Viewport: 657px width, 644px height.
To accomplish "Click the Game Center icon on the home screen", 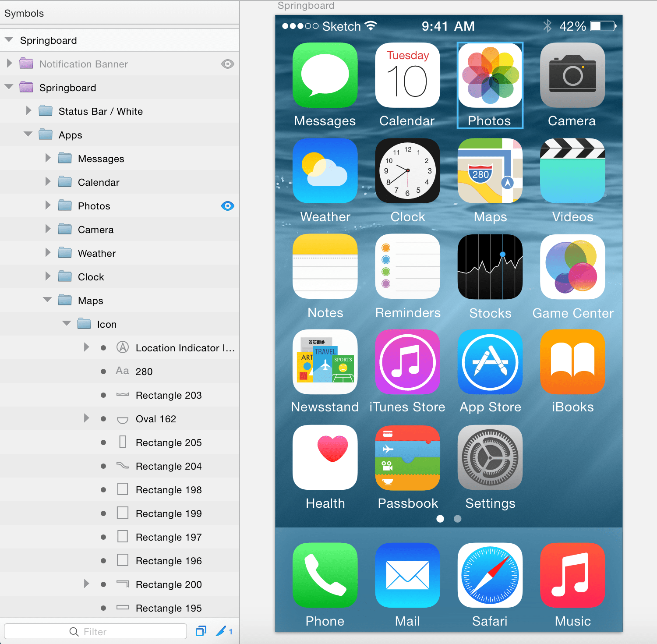I will tap(572, 266).
